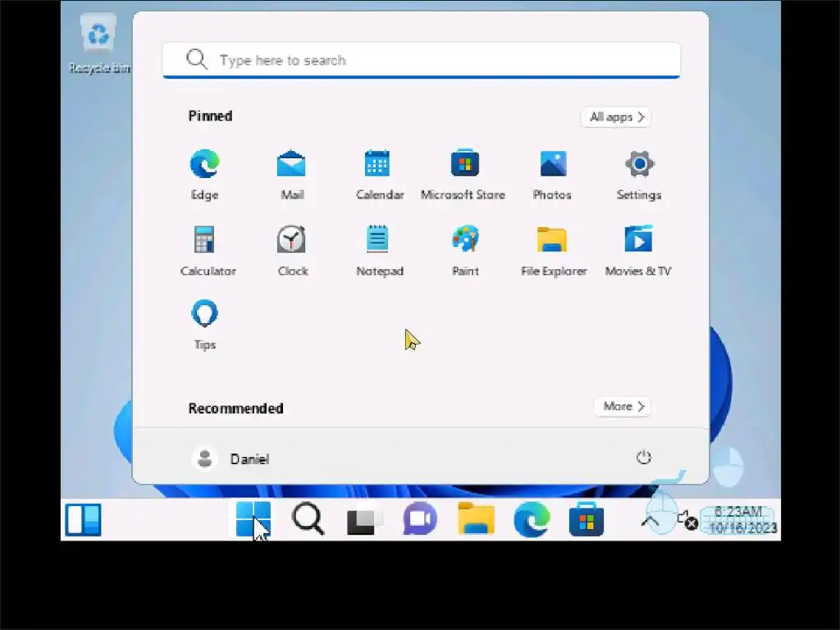Open Edge from pinned apps

click(204, 175)
